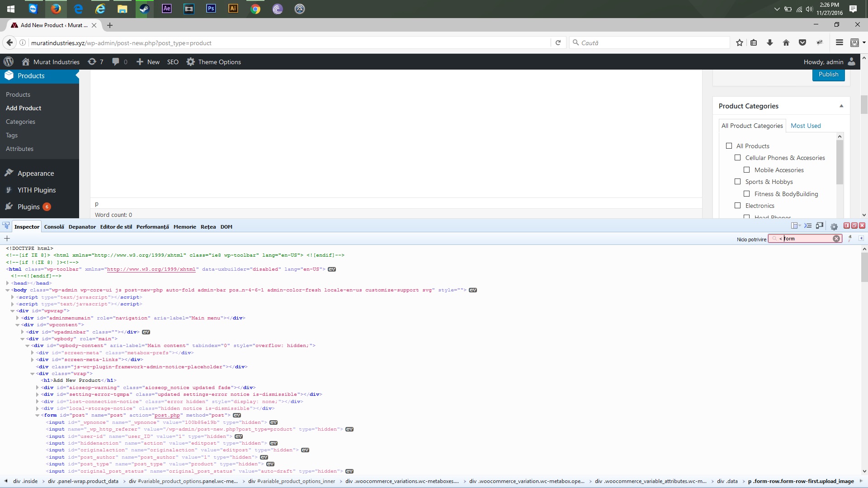Check the All Products category
Viewport: 868px width, 488px height.
pos(729,145)
